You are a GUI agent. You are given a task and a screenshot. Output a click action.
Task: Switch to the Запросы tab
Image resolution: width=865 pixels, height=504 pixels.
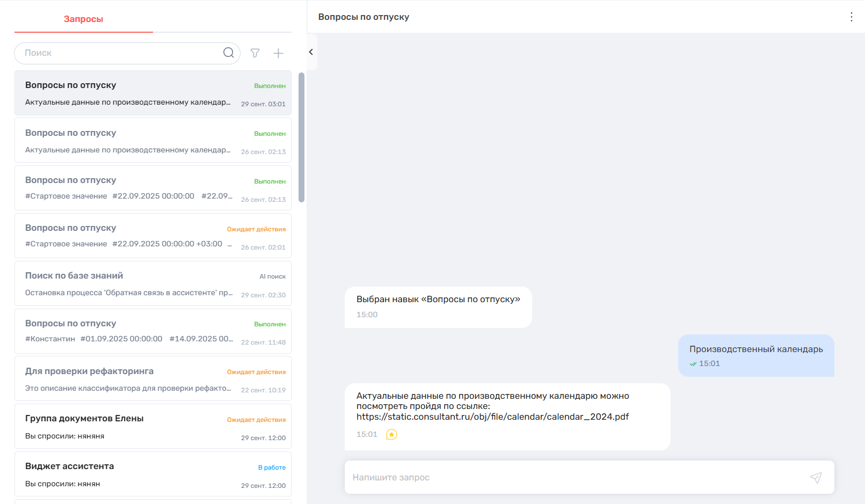tap(83, 19)
